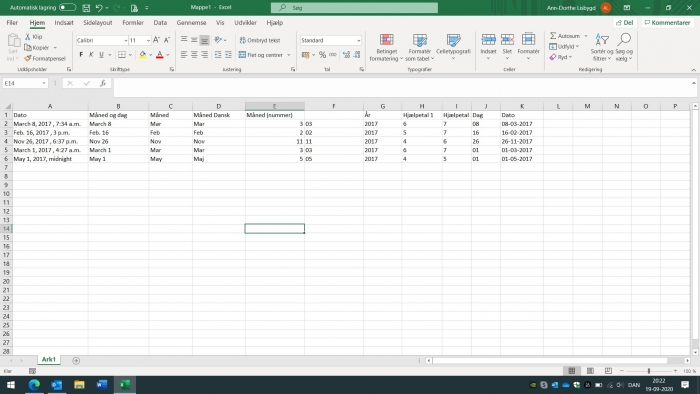Image resolution: width=700 pixels, height=394 pixels.
Task: Expand the Name Box dropdown arrow
Action: (x=44, y=83)
